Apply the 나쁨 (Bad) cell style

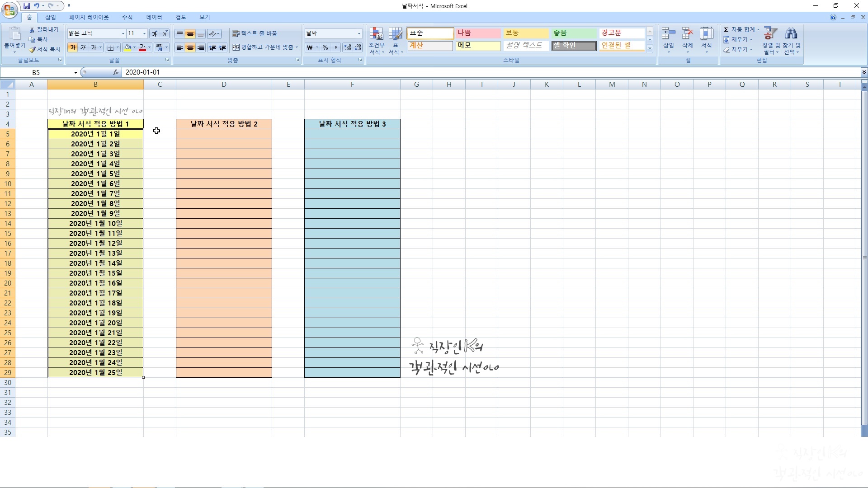(x=478, y=33)
